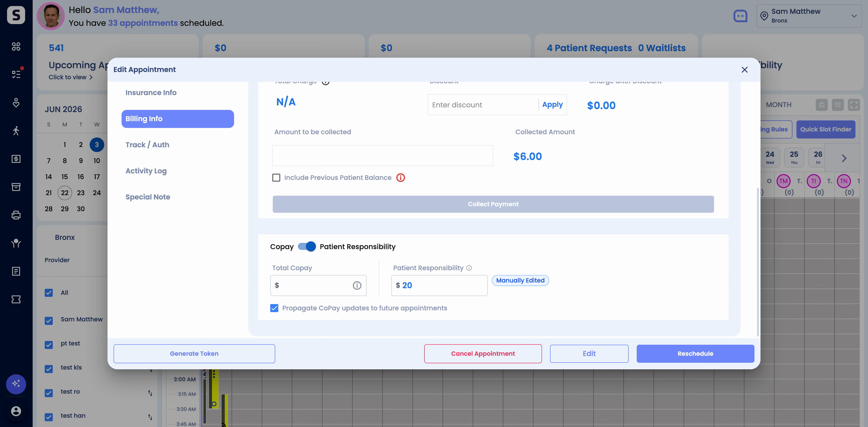Click the Enter discount field

[x=483, y=105]
